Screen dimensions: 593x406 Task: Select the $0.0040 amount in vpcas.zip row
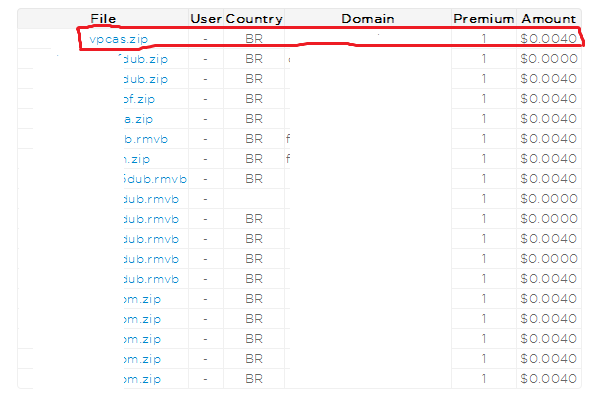[x=548, y=39]
